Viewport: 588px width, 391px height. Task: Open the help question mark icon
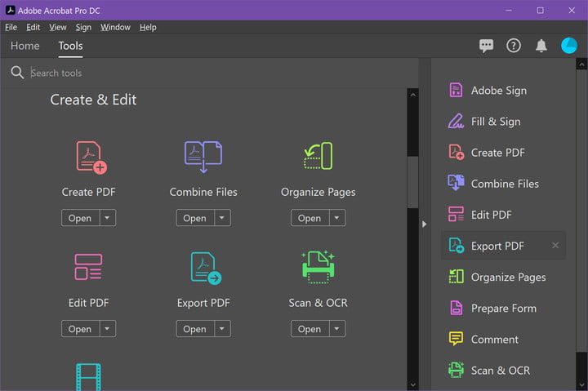(514, 46)
